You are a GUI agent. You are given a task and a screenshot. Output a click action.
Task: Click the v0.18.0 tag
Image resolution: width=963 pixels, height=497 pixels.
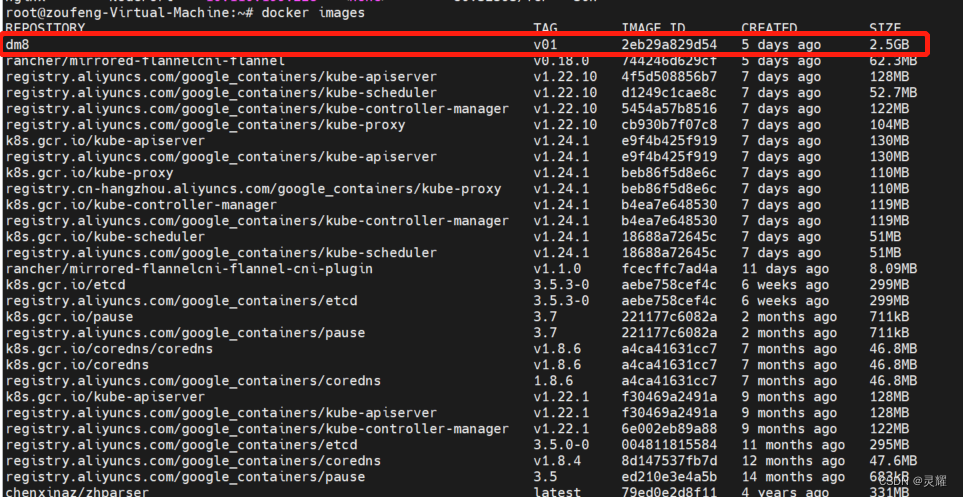tap(561, 61)
